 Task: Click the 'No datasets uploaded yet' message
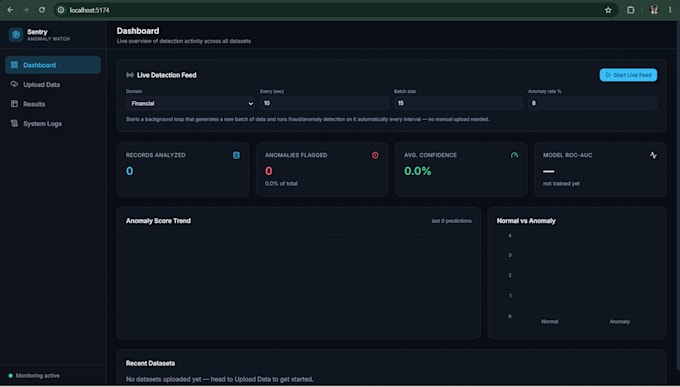click(219, 379)
